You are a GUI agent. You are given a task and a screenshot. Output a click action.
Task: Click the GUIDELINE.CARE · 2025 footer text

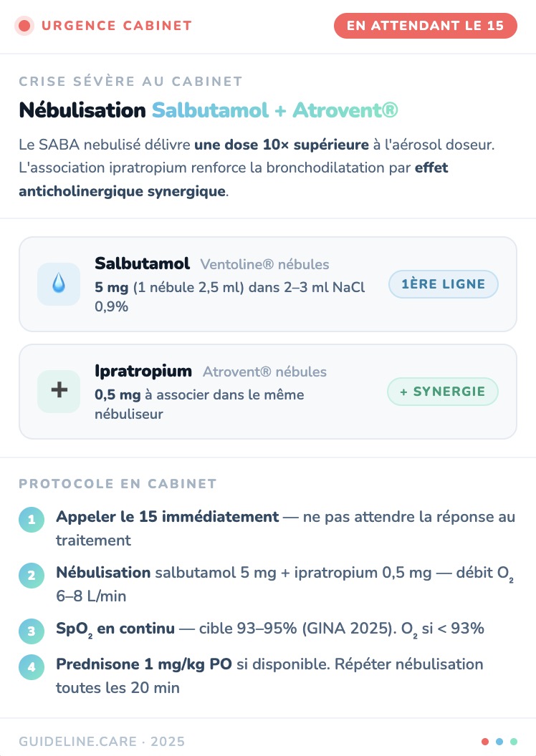click(x=102, y=742)
